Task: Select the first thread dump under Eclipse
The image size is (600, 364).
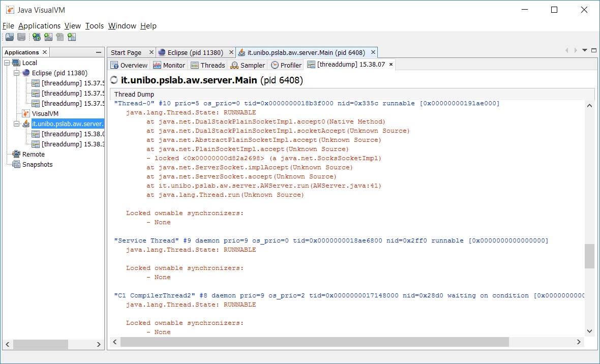Action: click(73, 83)
